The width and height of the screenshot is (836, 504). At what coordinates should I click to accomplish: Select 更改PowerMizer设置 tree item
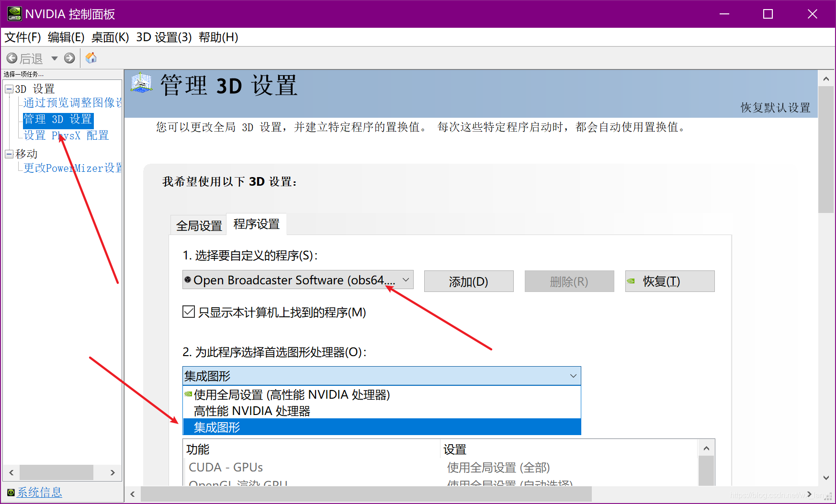(x=73, y=168)
